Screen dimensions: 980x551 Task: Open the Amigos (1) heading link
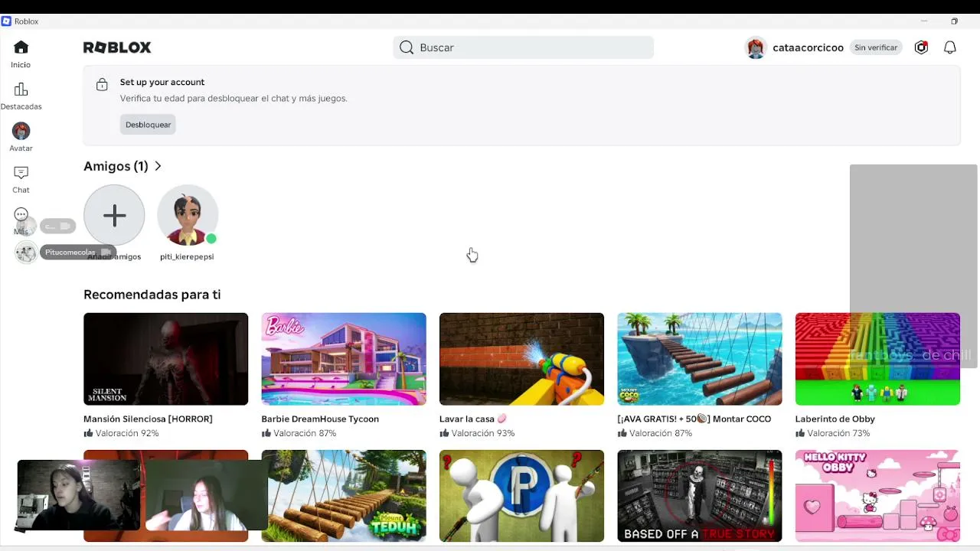(116, 166)
